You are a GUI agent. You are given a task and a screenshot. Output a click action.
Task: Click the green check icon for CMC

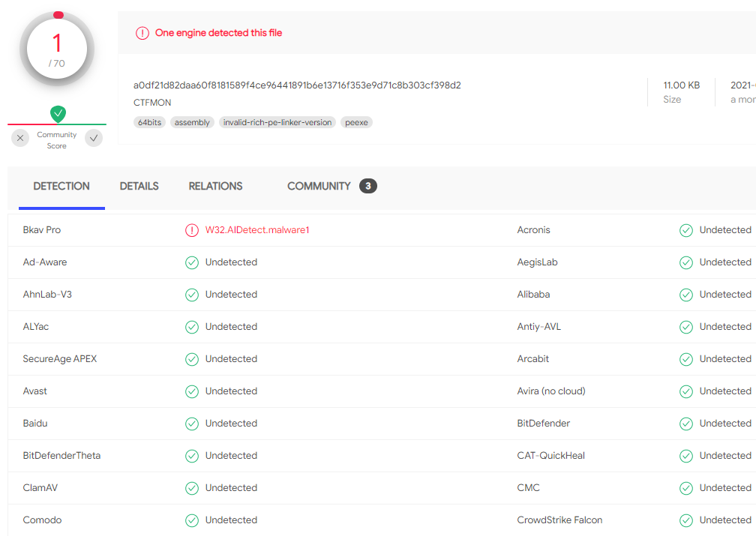coord(686,488)
